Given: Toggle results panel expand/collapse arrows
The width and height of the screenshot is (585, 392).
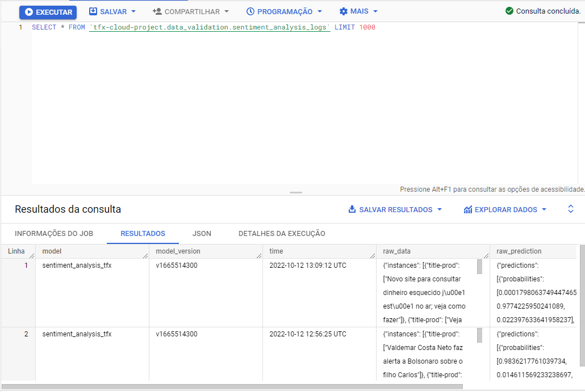Looking at the screenshot, I should (x=570, y=209).
